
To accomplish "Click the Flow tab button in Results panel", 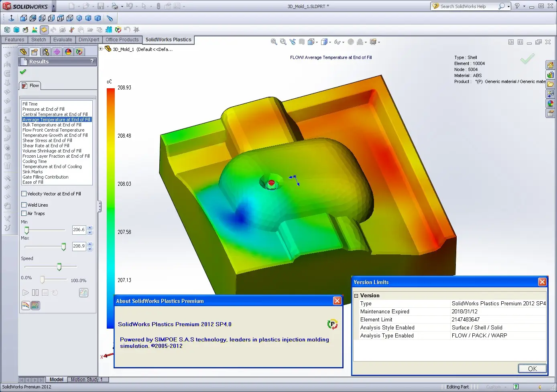I will point(30,85).
